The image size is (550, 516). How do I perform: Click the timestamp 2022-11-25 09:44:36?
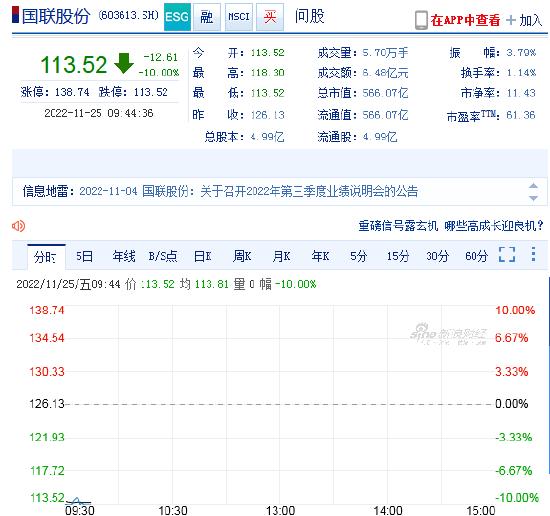[x=99, y=113]
